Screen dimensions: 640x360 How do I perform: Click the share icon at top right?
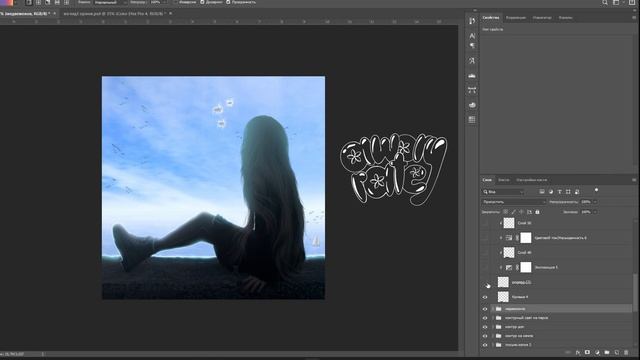(x=632, y=2)
